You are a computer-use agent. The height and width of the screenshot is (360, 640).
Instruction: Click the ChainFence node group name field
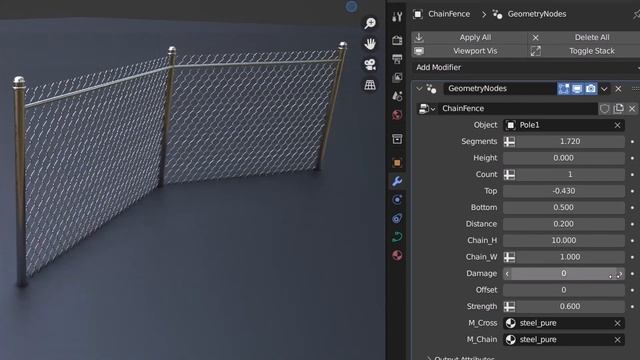point(518,109)
